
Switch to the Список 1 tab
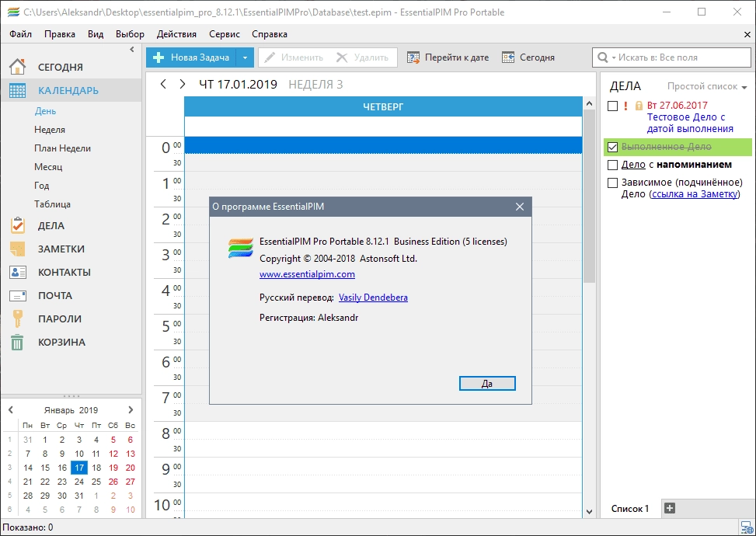click(629, 509)
